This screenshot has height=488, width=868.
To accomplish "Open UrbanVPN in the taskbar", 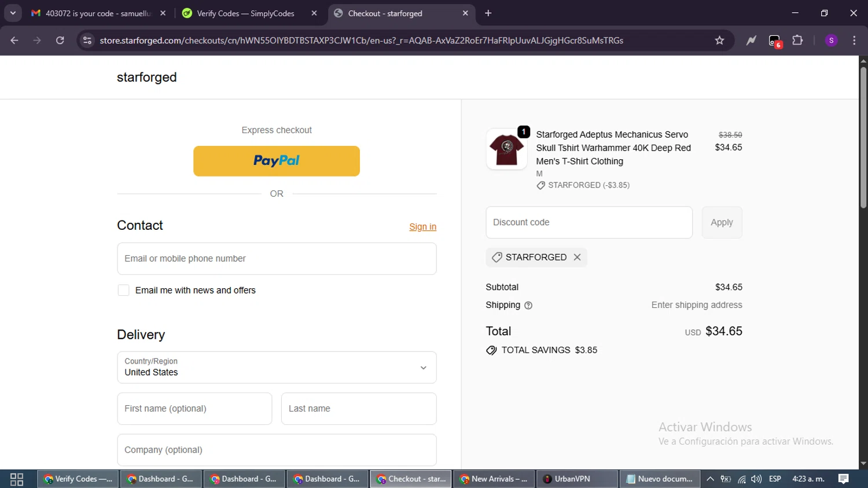I will point(578,479).
